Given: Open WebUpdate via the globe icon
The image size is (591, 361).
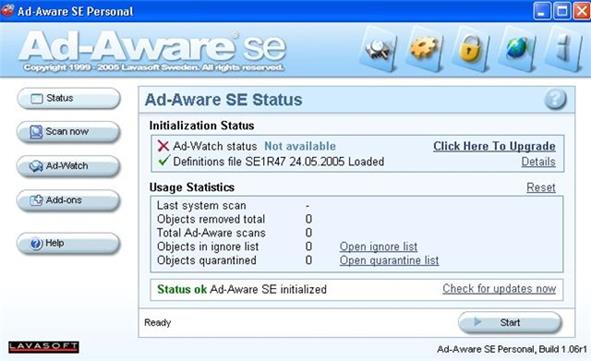Looking at the screenshot, I should (x=517, y=49).
